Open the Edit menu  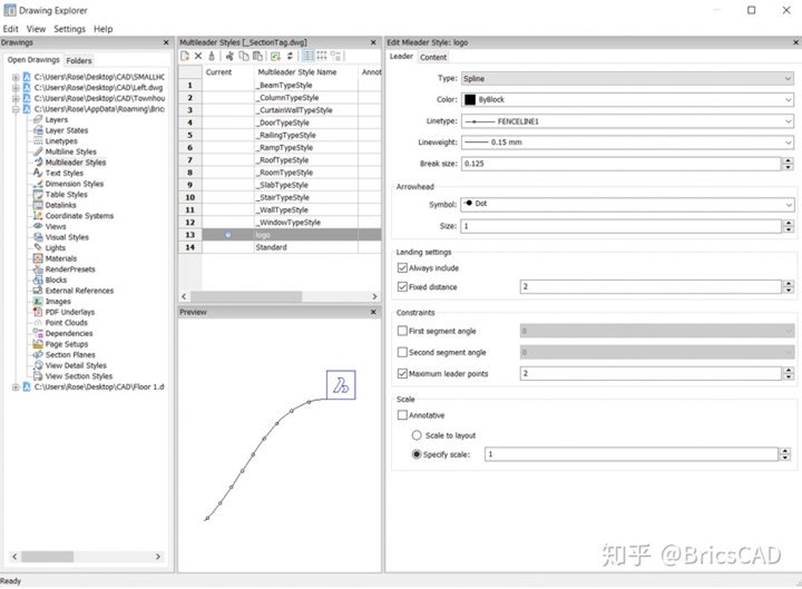[11, 29]
